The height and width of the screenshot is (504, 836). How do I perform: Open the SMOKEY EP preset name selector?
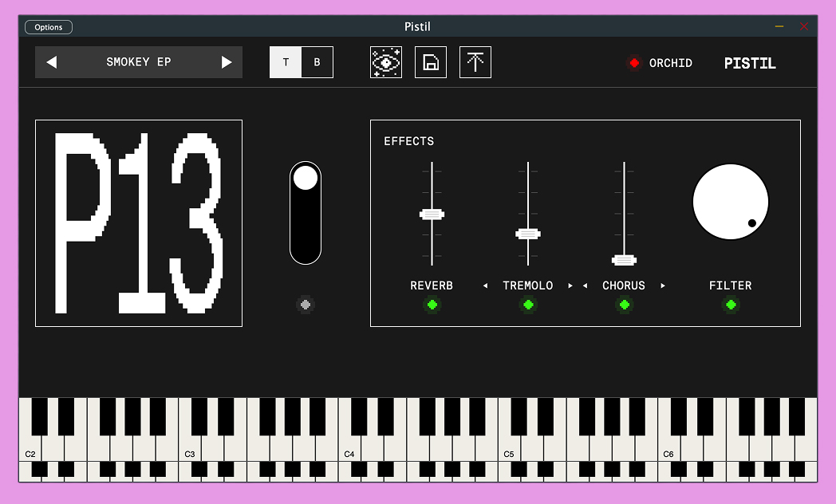tap(139, 62)
